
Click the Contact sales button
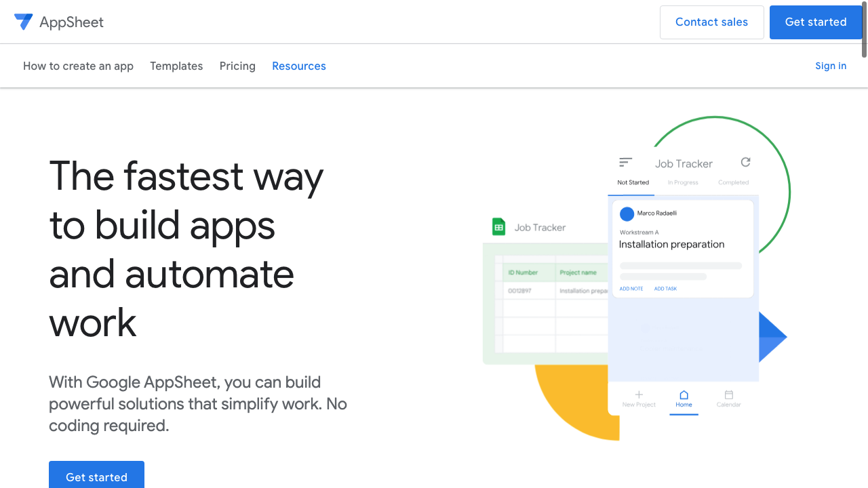(x=711, y=22)
